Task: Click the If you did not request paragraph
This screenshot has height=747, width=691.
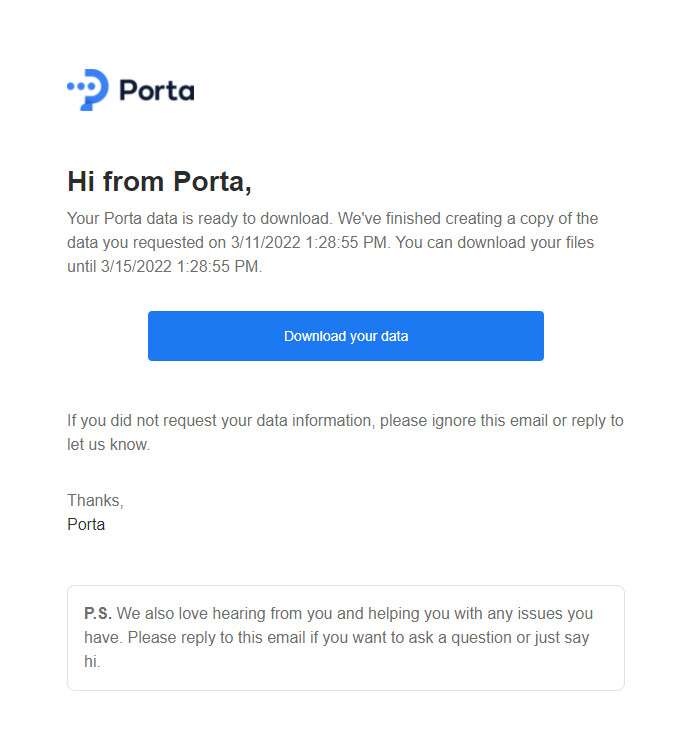Action: pos(345,433)
